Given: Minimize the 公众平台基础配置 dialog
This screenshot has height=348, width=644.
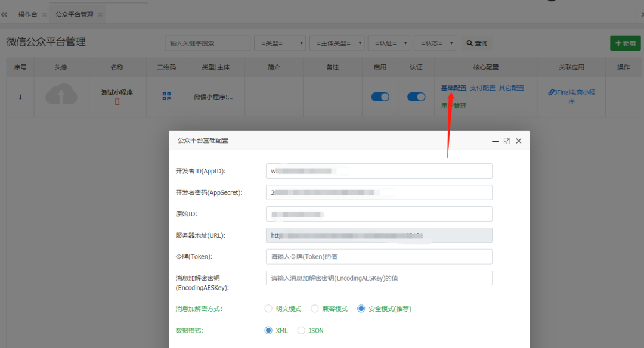Looking at the screenshot, I should tap(495, 141).
